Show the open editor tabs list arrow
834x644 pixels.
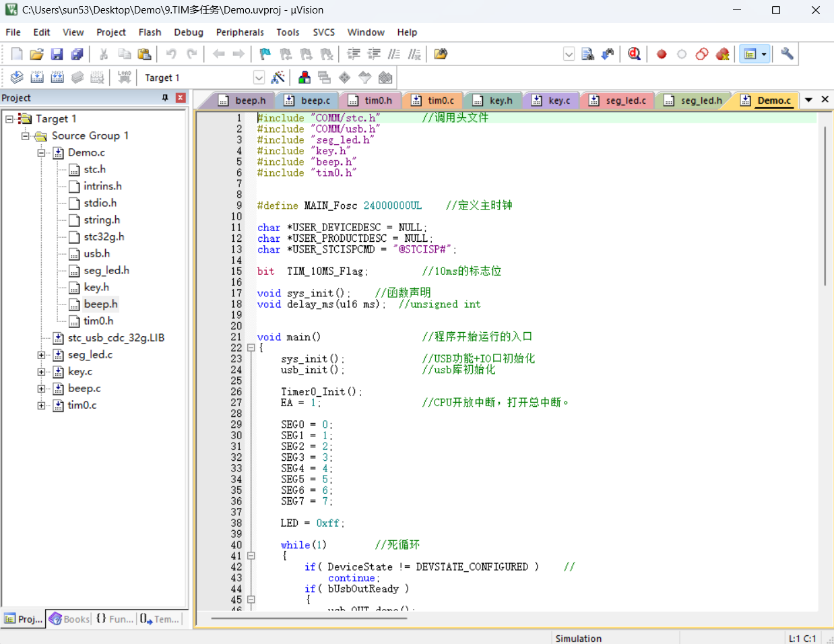point(808,100)
